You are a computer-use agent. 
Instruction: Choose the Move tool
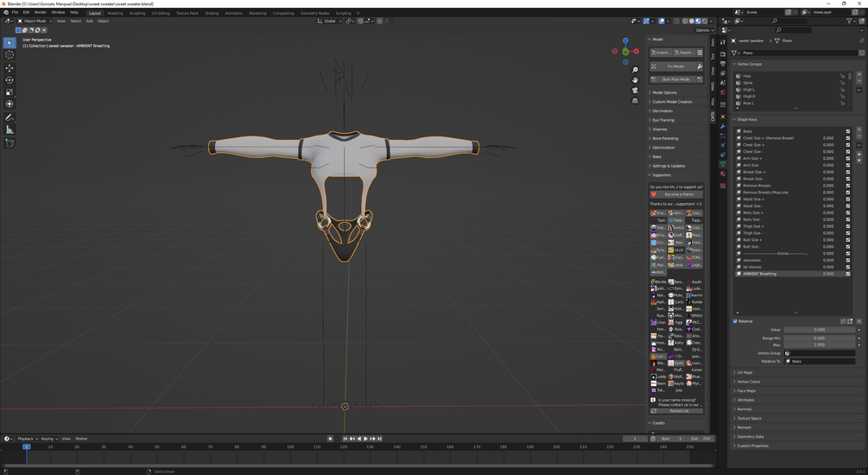[x=10, y=68]
